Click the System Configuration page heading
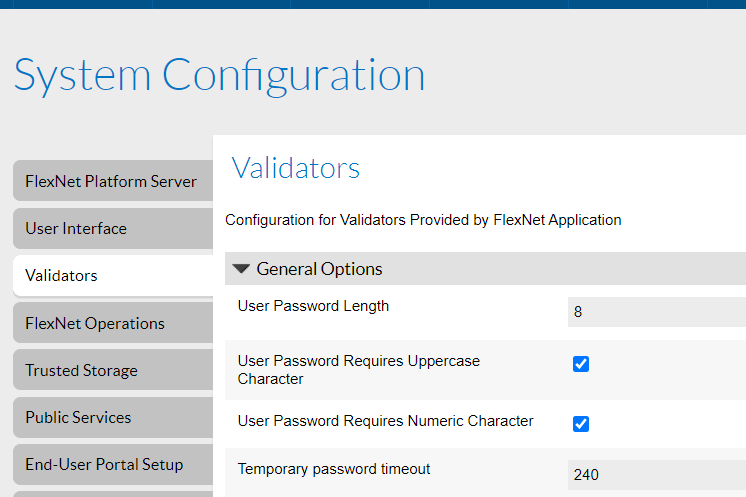 [x=219, y=76]
